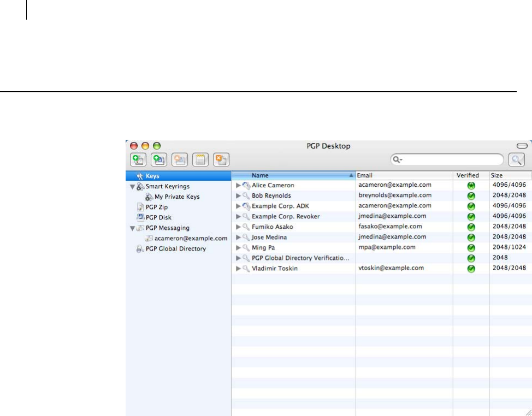The height and width of the screenshot is (416, 532).
Task: Sort by the Email column header
Action: 404,176
